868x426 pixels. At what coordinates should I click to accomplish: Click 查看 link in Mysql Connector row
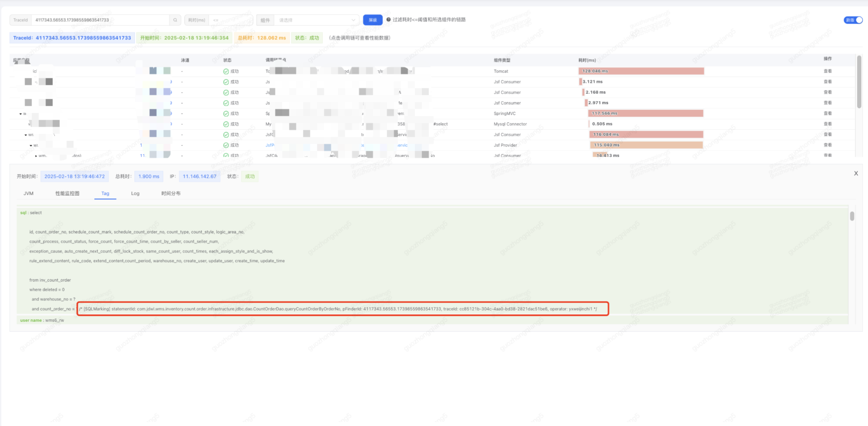coord(827,124)
